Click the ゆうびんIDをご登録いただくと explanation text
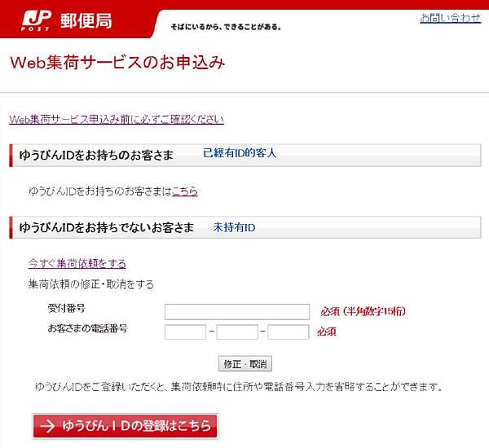 [239, 387]
